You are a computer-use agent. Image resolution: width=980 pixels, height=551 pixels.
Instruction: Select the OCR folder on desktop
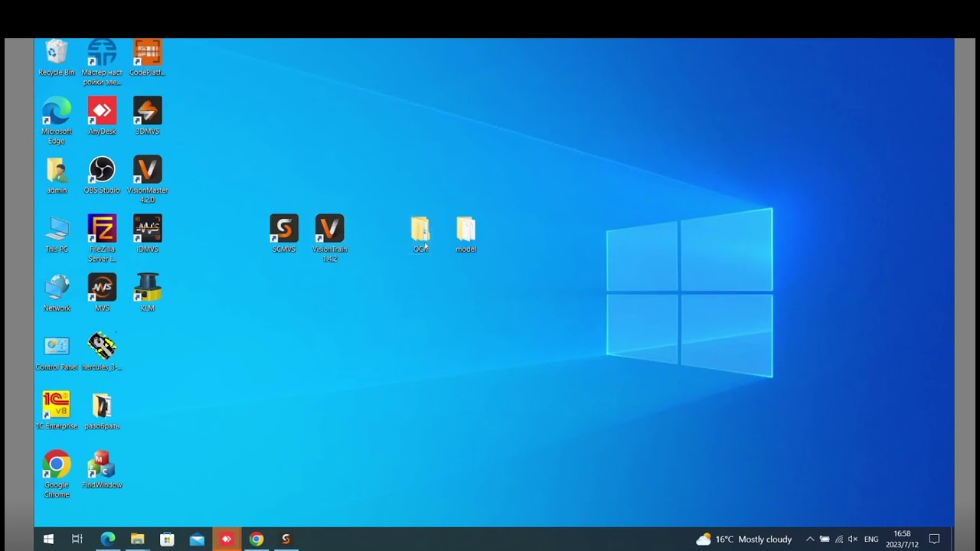(x=420, y=234)
